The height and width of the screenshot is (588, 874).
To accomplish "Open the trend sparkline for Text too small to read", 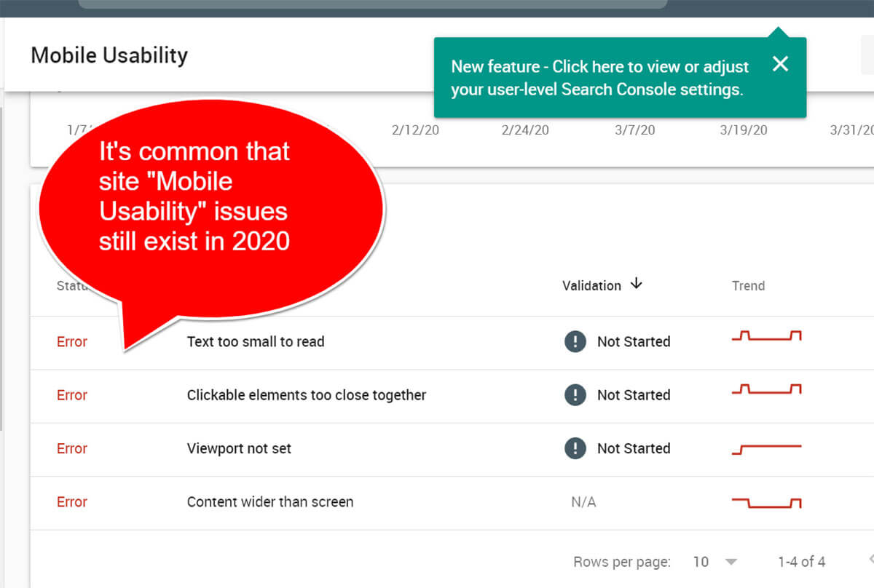I will click(766, 335).
